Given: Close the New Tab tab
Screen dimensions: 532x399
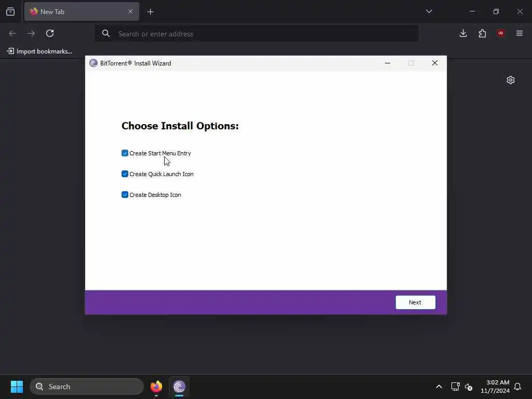Looking at the screenshot, I should (130, 11).
